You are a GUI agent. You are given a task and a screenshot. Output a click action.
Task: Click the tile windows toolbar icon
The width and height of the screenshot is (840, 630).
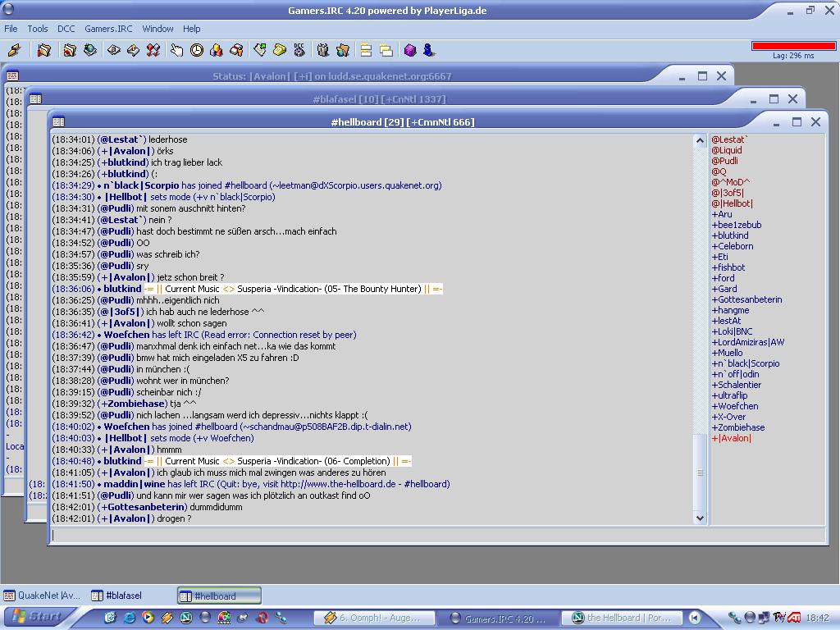[366, 50]
